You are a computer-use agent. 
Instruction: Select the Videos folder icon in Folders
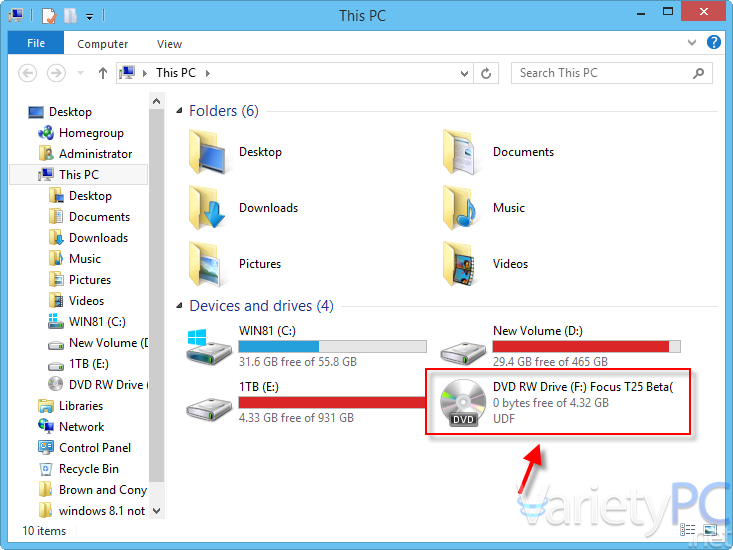pos(460,264)
